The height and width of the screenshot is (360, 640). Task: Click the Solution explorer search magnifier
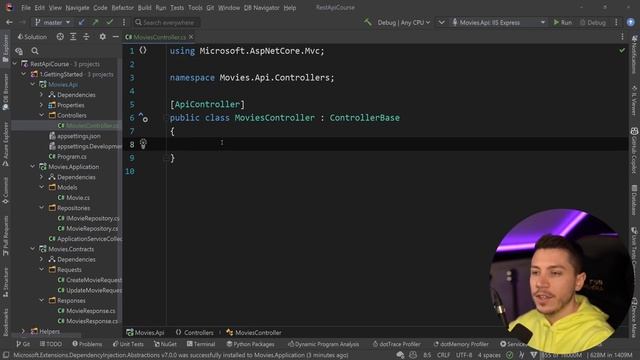click(x=35, y=51)
